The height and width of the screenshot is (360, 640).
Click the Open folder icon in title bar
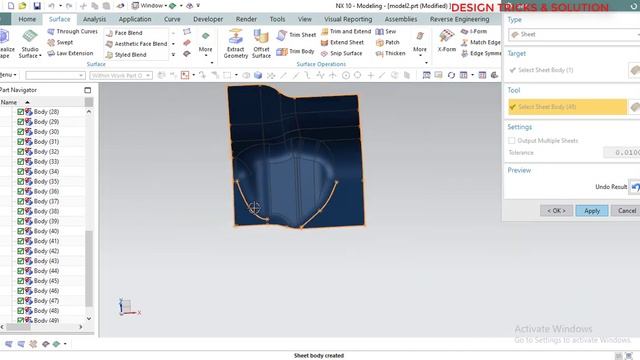[x=22, y=6]
